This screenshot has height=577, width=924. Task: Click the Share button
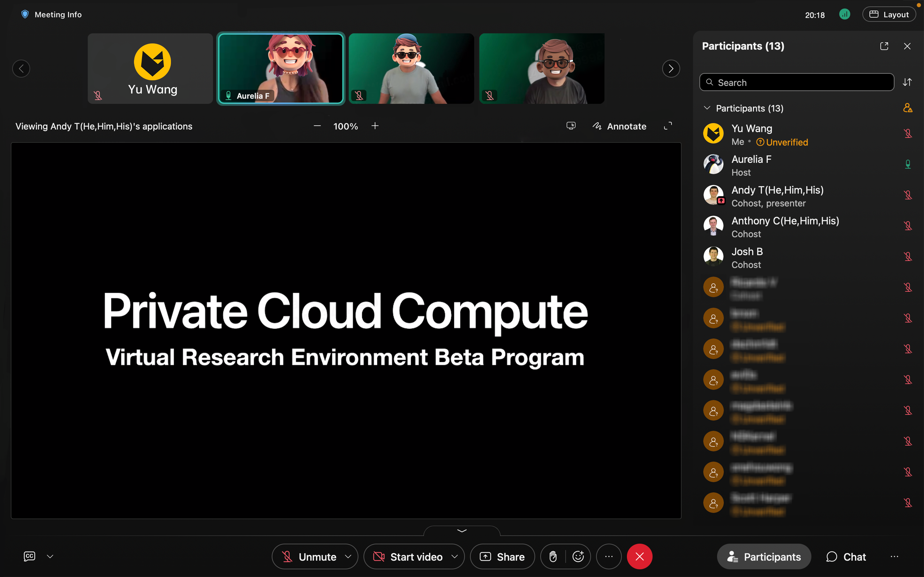click(502, 556)
